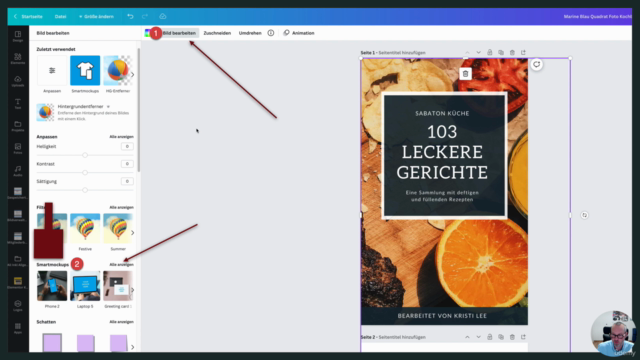The image size is (640, 360).
Task: Click the Sättigung value field
Action: point(127,181)
